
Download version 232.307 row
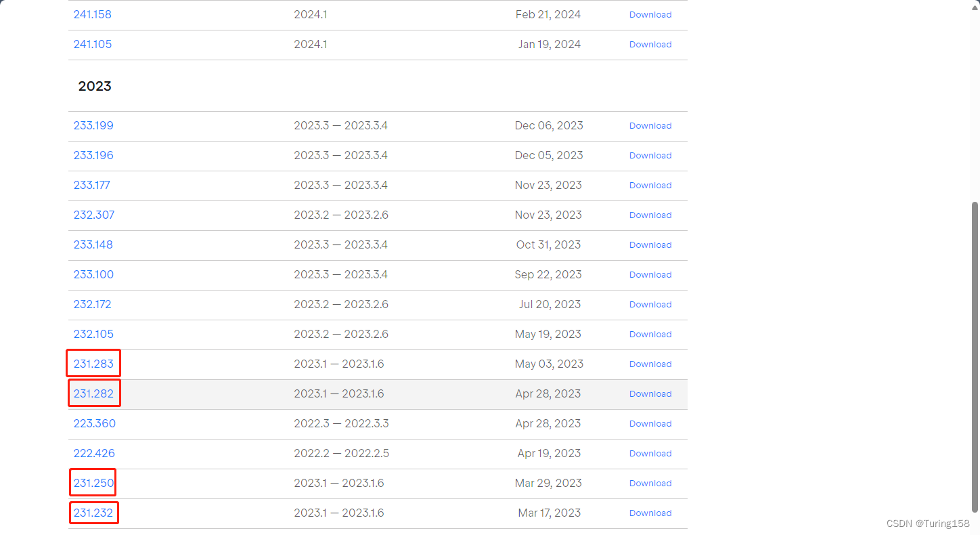pos(650,215)
